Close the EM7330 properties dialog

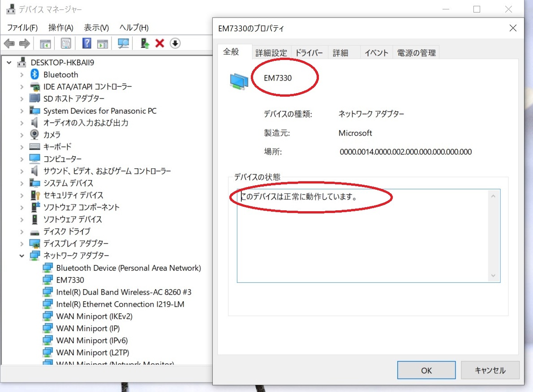(x=513, y=28)
